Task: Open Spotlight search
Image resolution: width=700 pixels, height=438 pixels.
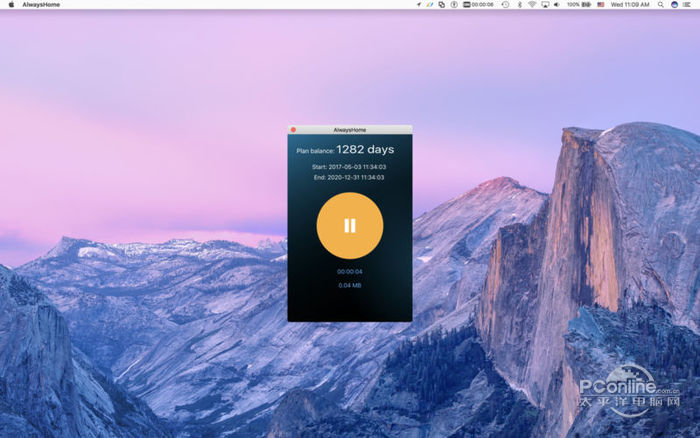Action: point(660,4)
